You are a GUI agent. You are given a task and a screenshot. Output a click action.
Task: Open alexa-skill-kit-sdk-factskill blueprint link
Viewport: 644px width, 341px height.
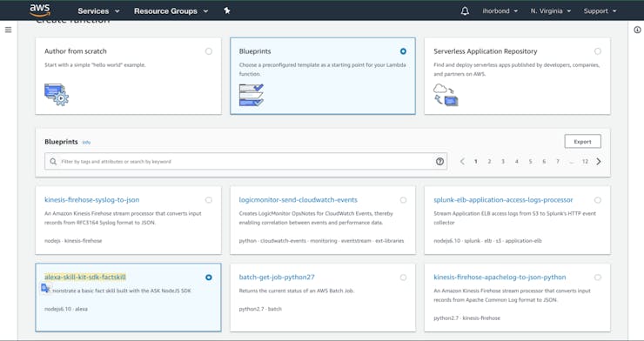tap(85, 277)
